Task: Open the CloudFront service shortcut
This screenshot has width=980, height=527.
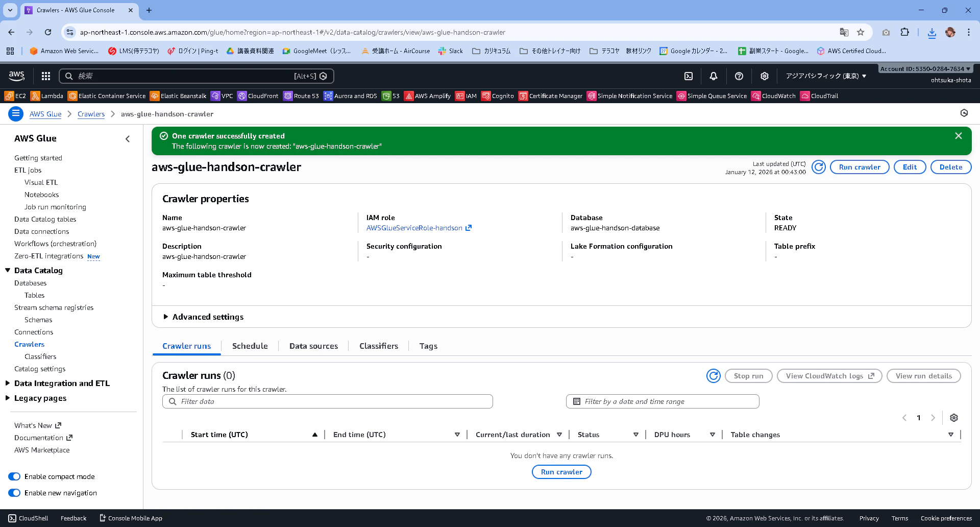Action: click(258, 96)
